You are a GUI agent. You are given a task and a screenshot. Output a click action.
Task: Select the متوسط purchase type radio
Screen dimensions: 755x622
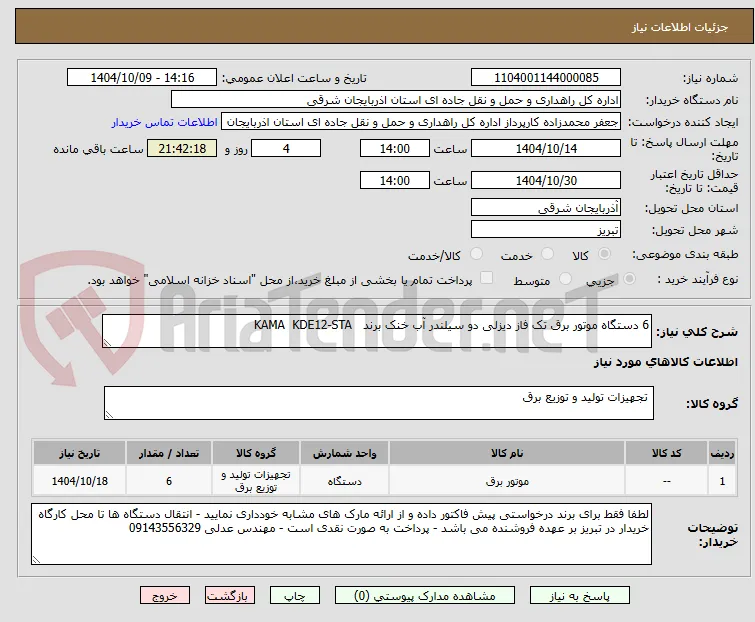[x=565, y=279]
